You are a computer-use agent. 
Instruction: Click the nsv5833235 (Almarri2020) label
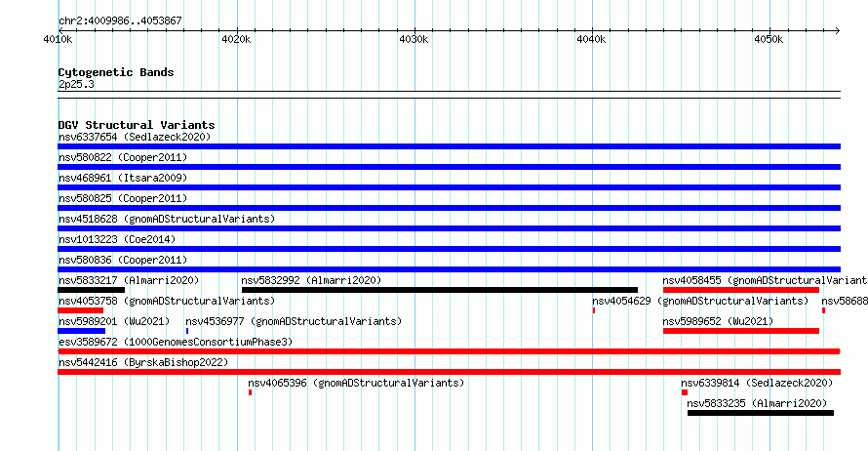pyautogui.click(x=757, y=403)
